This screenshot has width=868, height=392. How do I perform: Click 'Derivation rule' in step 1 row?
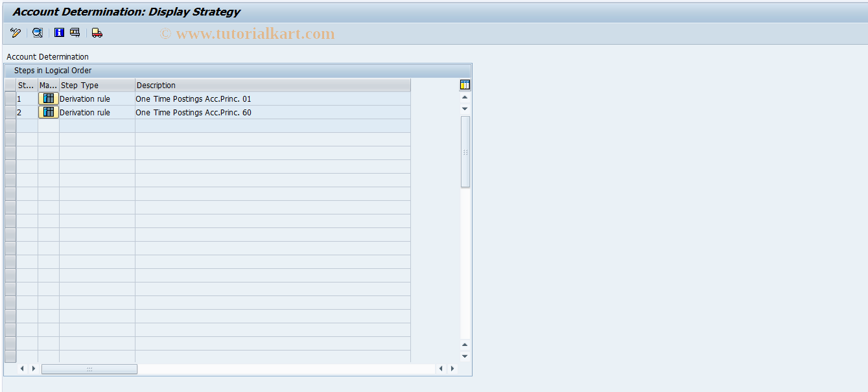click(x=97, y=99)
